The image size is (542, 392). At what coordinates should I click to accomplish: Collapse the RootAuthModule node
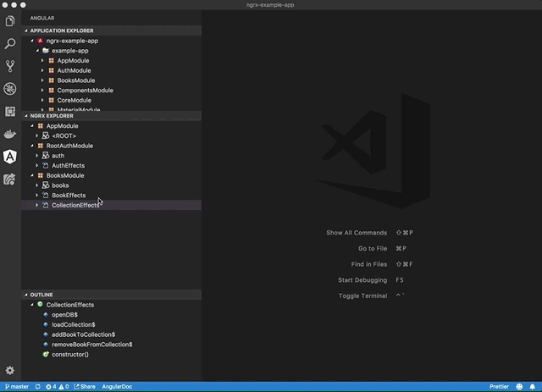(32, 146)
